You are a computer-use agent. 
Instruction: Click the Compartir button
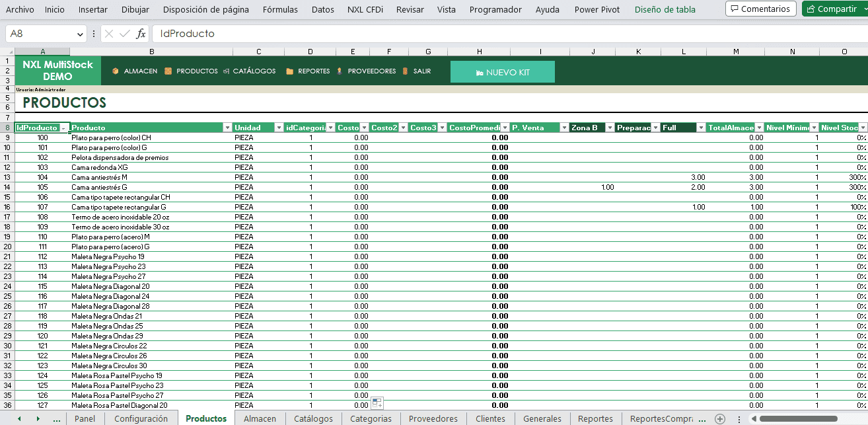tap(834, 9)
